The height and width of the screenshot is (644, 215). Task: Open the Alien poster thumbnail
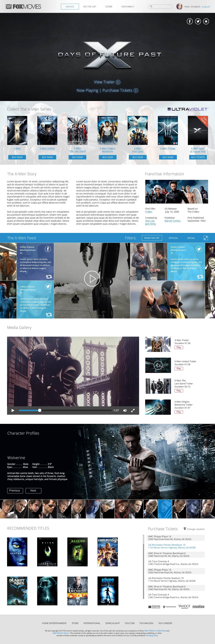(x=47, y=552)
